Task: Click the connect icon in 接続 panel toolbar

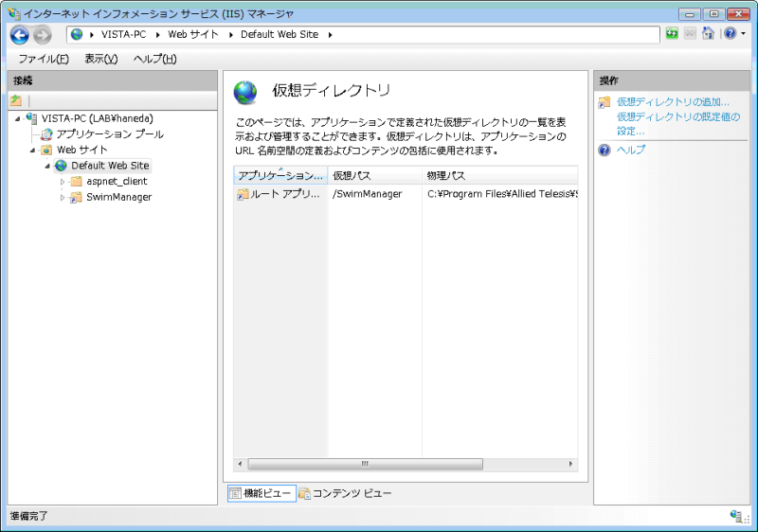Action: (x=16, y=100)
